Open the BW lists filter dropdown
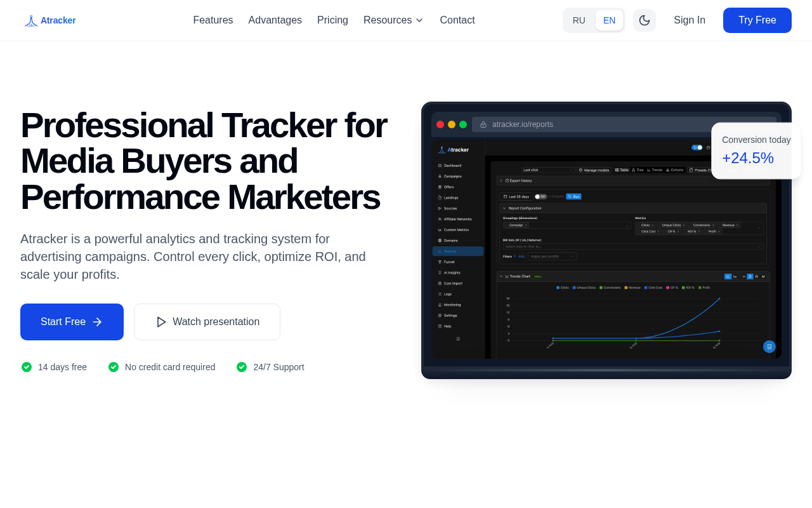The height and width of the screenshot is (508, 812). [633, 246]
